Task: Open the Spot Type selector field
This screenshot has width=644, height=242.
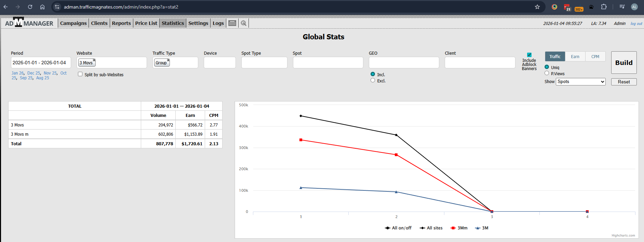Action: 264,63
